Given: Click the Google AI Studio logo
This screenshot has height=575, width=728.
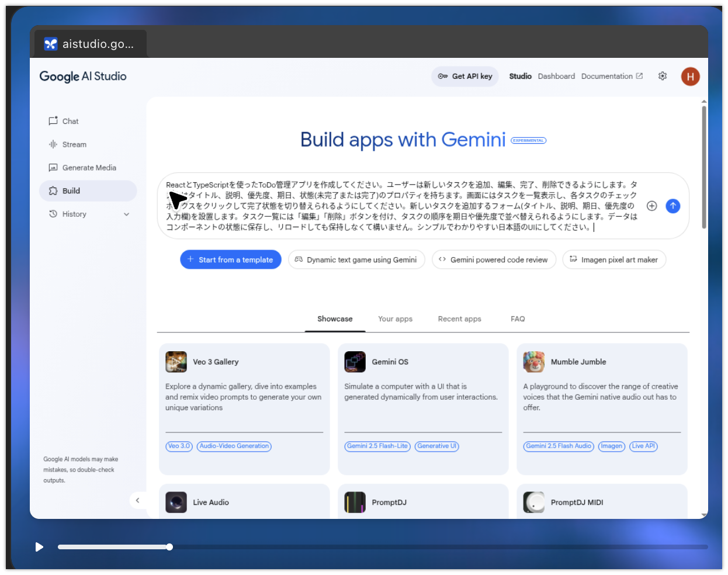Looking at the screenshot, I should (83, 77).
